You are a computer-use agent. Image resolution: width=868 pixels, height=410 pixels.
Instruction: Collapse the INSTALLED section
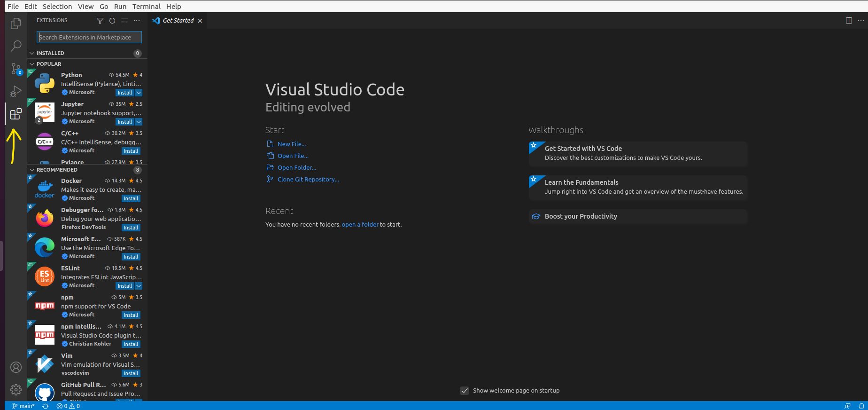coord(87,53)
